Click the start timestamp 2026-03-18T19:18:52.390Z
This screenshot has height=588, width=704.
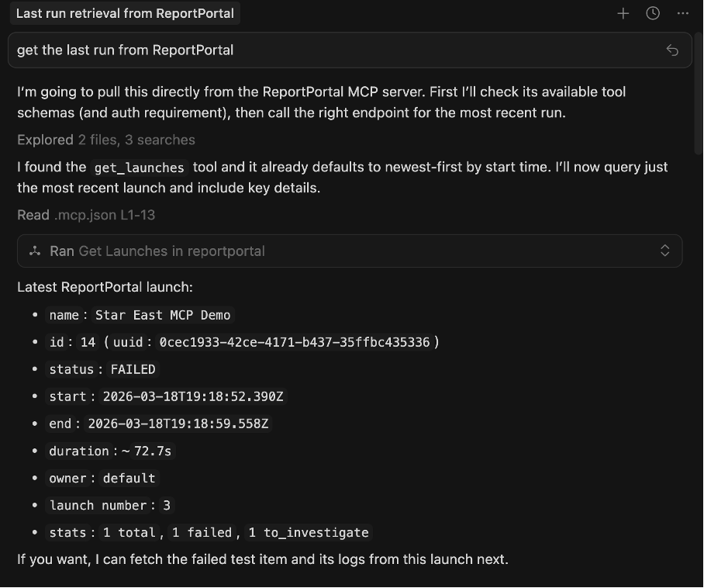tap(193, 396)
